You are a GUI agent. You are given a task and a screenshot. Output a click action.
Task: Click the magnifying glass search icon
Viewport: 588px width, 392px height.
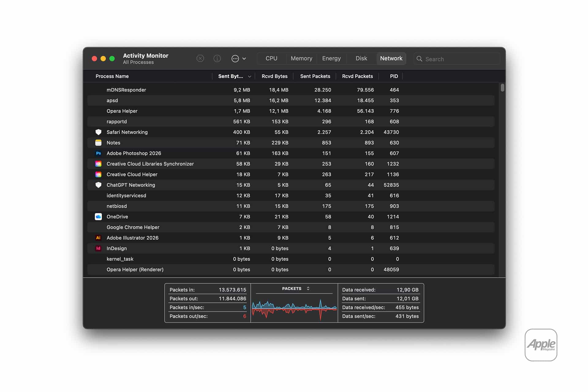(419, 59)
